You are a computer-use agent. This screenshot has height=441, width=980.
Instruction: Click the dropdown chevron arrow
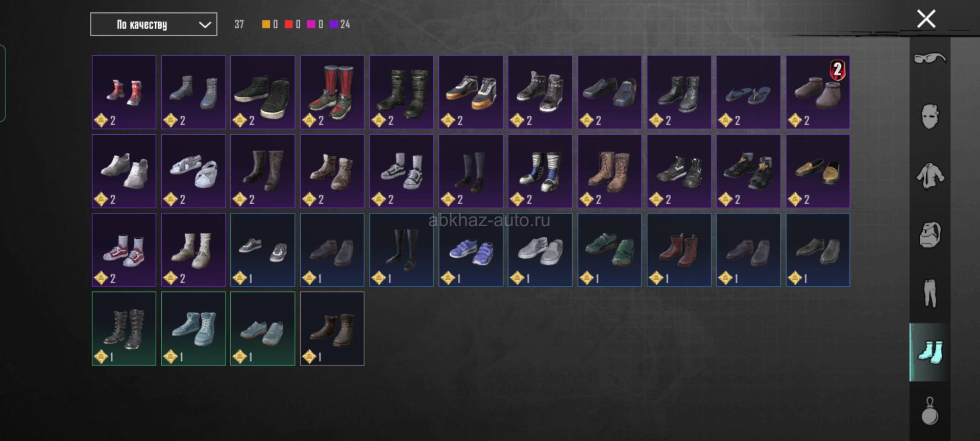click(205, 24)
